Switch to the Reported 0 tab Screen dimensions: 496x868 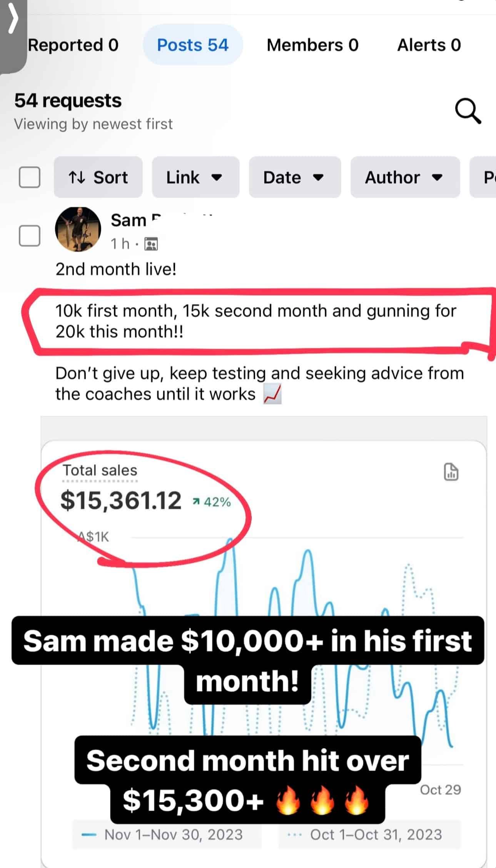(73, 45)
